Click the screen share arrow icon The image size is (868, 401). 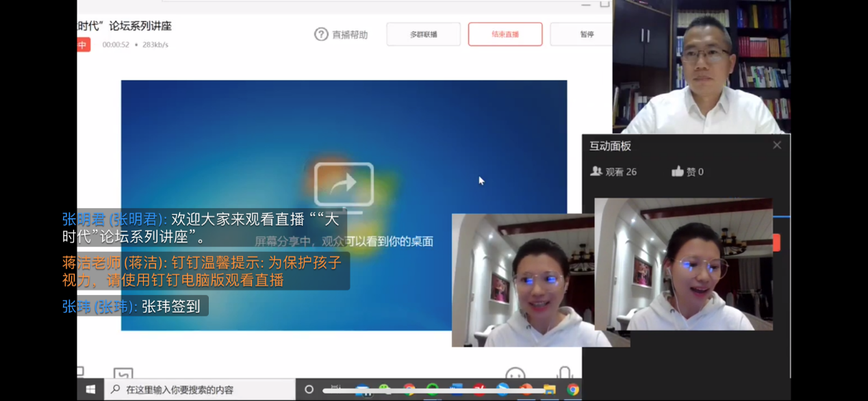point(344,184)
